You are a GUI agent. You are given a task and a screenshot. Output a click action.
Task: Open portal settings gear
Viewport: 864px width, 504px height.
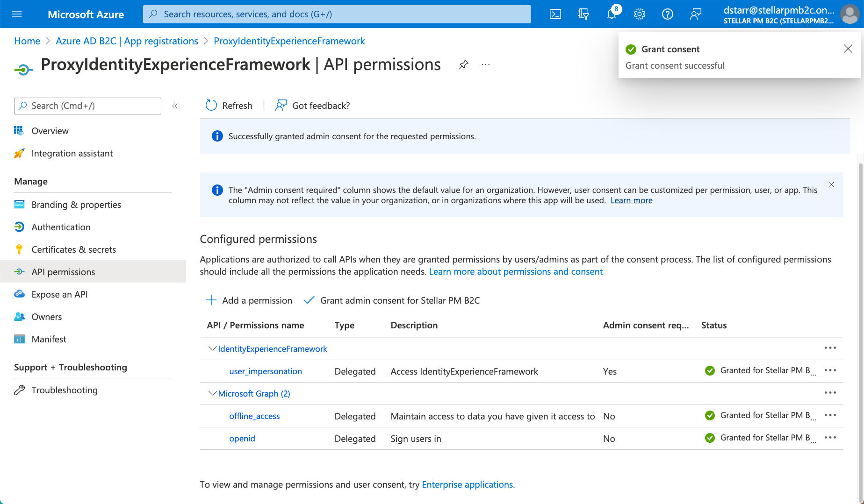(x=639, y=14)
